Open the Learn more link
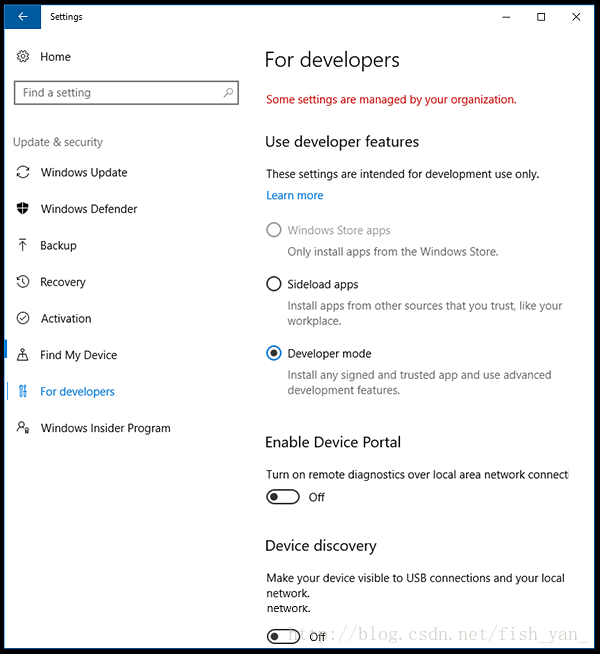Screen dimensions: 600x654 point(295,195)
